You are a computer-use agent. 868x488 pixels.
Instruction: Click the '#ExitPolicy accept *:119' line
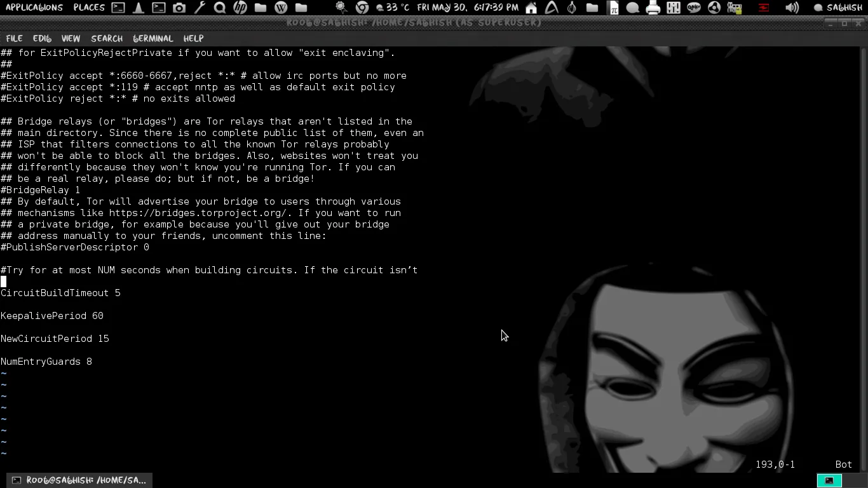[198, 87]
